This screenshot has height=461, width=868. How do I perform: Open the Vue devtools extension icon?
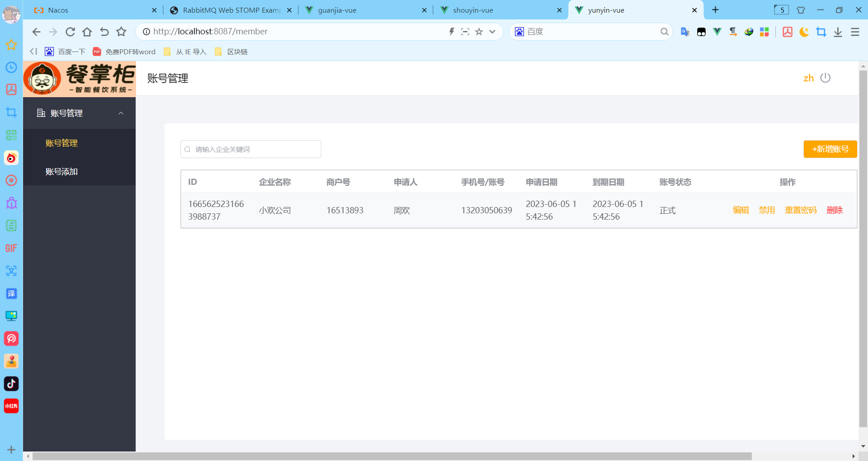(x=717, y=32)
